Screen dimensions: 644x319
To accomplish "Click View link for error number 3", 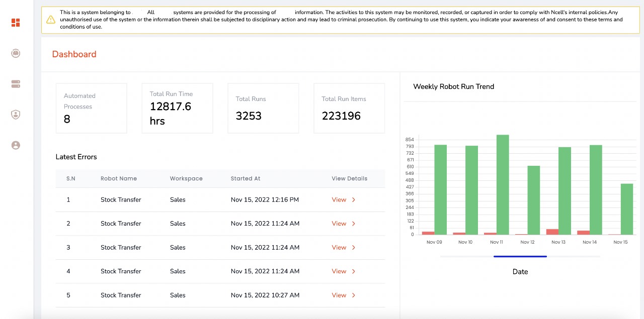I will click(x=339, y=248).
